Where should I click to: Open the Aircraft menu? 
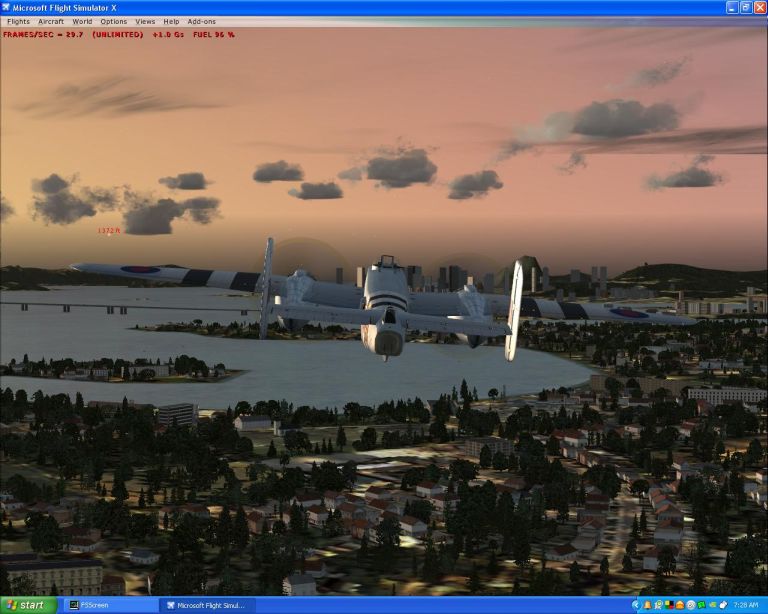click(x=50, y=21)
